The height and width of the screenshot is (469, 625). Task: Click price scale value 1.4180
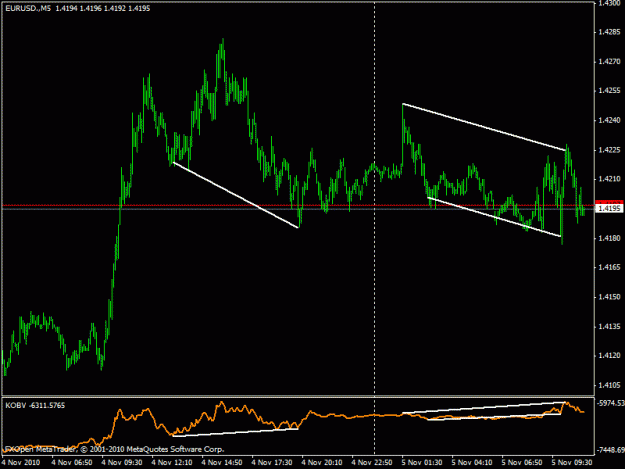609,238
